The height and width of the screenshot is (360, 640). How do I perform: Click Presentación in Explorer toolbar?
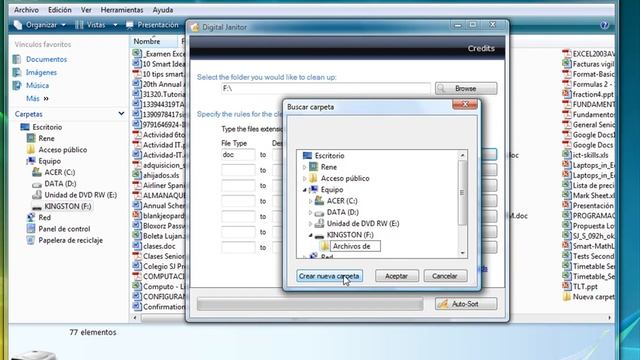[x=152, y=25]
